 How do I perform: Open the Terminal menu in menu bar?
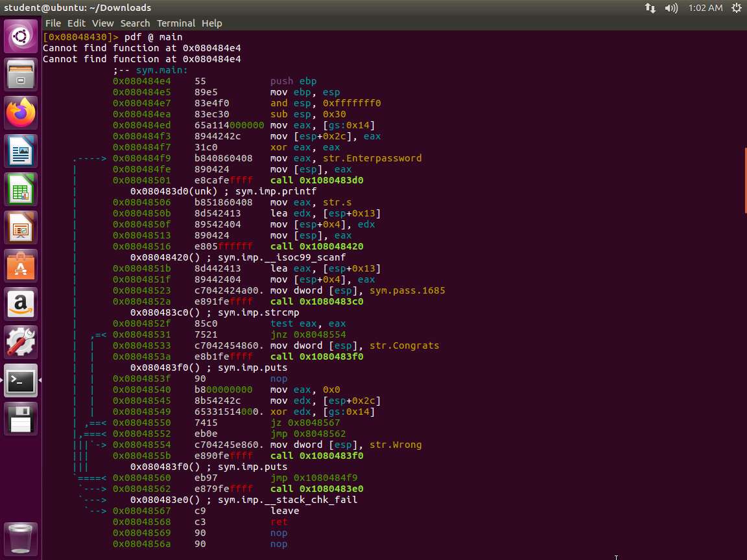176,23
